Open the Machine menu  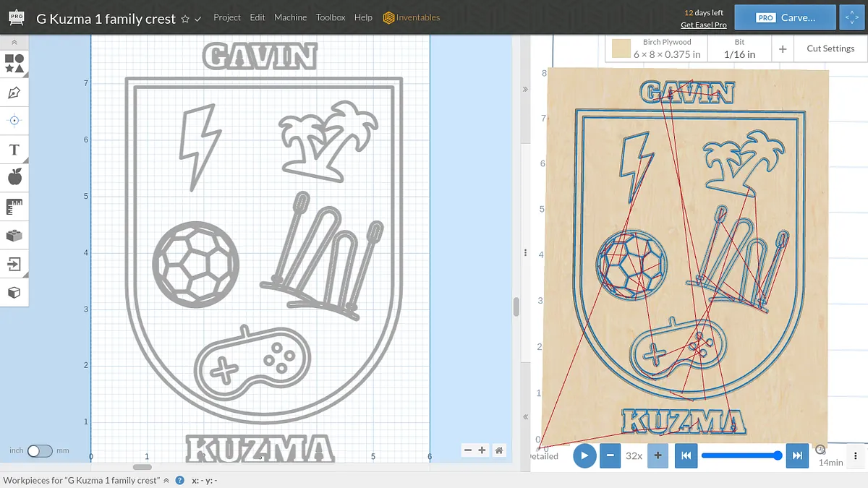pos(290,17)
